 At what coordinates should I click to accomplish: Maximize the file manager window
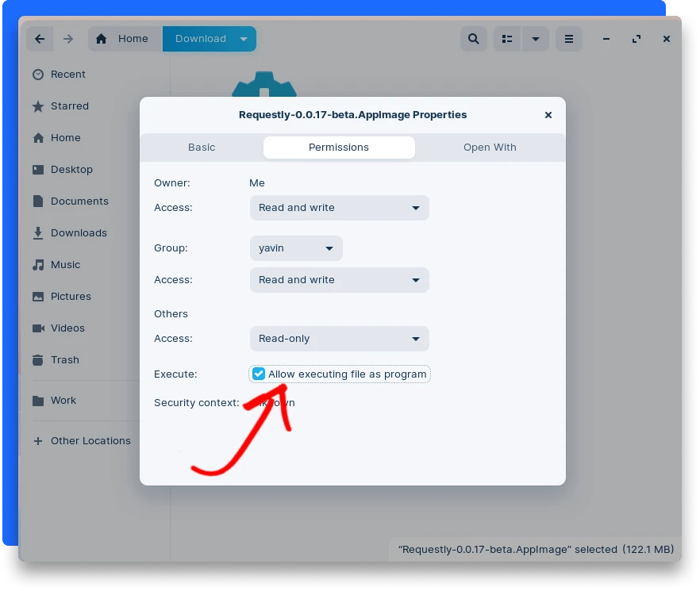637,39
